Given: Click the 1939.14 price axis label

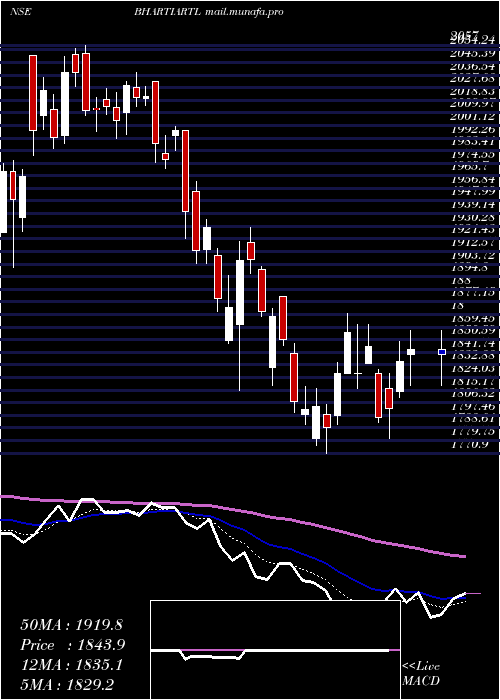Looking at the screenshot, I should coord(473,205).
